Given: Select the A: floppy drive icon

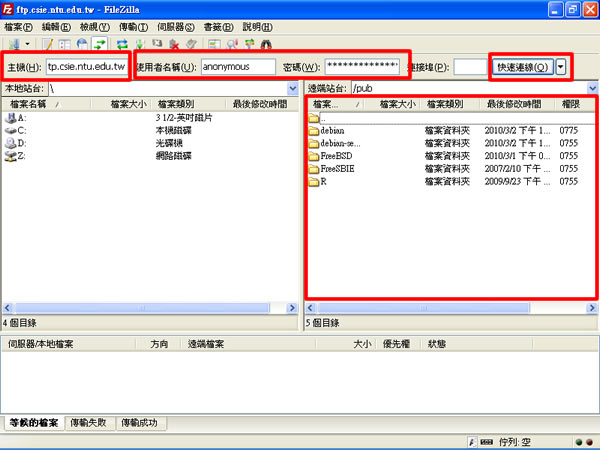Looking at the screenshot, I should (x=10, y=118).
